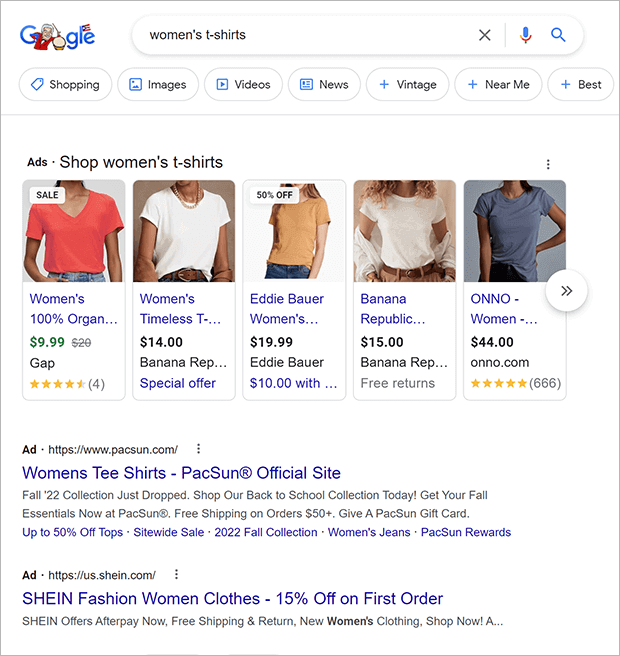Screen dimensions: 620x656
Task: Open Sitewide Sale sitelink
Action: click(x=169, y=532)
